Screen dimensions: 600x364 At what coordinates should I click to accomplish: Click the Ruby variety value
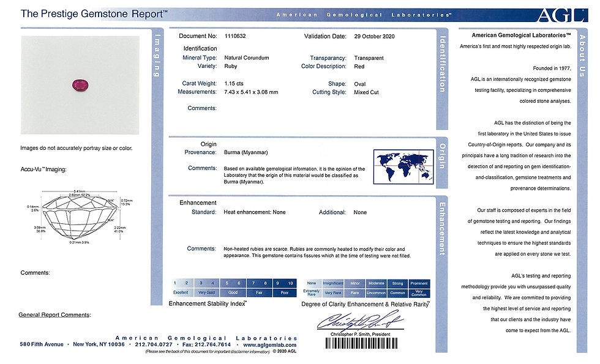pos(231,66)
